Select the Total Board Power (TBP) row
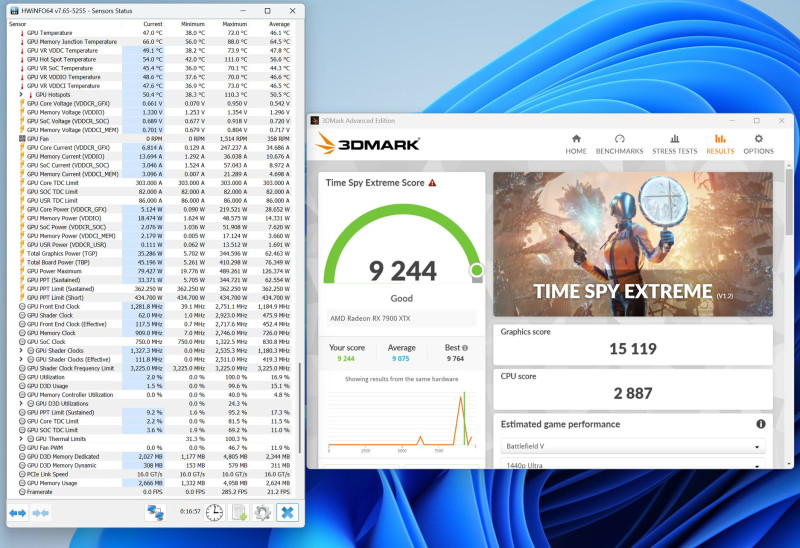The image size is (800, 548). pos(149,262)
